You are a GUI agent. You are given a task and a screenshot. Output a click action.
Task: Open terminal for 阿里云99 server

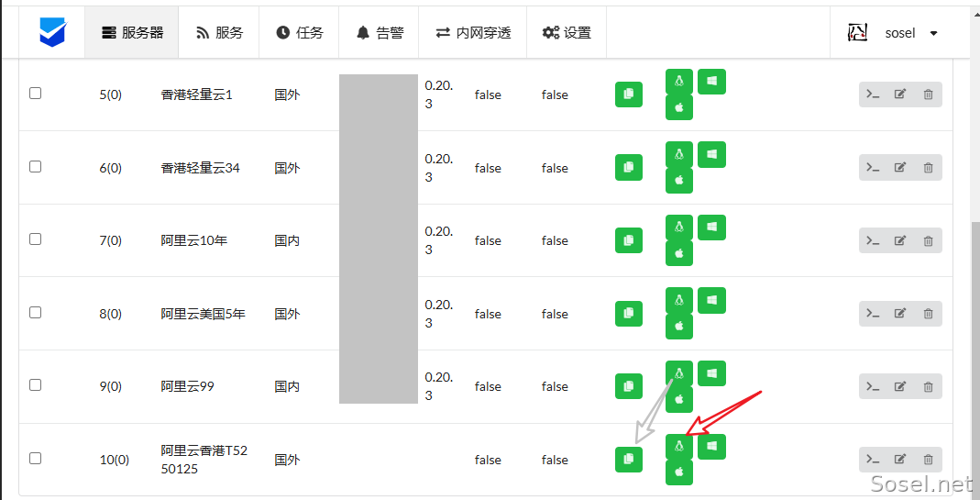pos(873,386)
